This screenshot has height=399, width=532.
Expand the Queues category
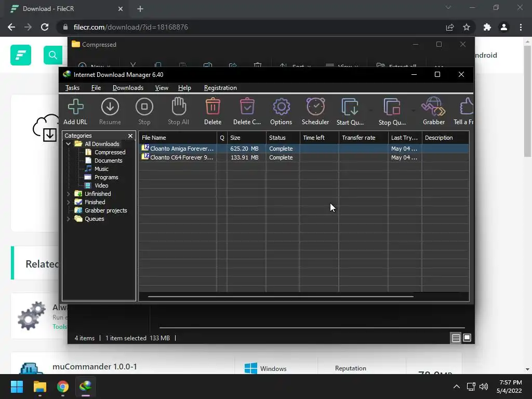[x=68, y=219]
